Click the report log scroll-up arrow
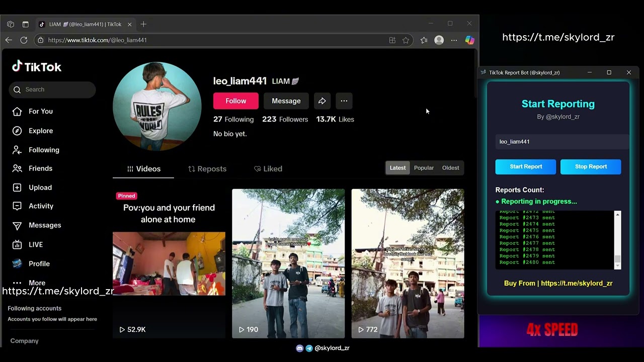This screenshot has height=362, width=644. (x=617, y=215)
